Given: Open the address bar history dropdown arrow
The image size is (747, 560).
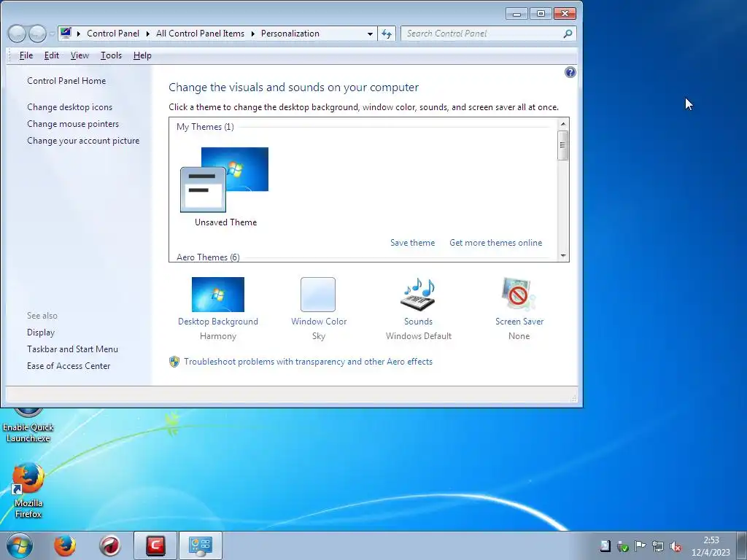Looking at the screenshot, I should coord(370,34).
